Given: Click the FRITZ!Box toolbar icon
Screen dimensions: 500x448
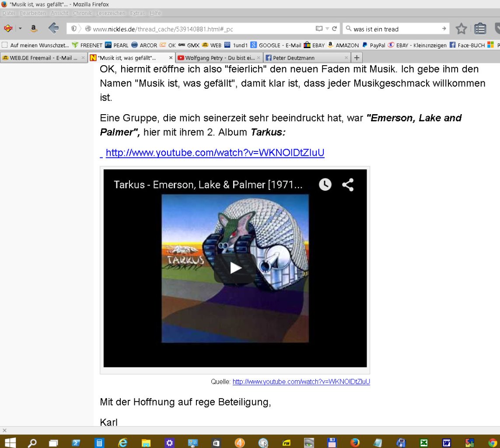Looking at the screenshot, I should tap(8, 28).
